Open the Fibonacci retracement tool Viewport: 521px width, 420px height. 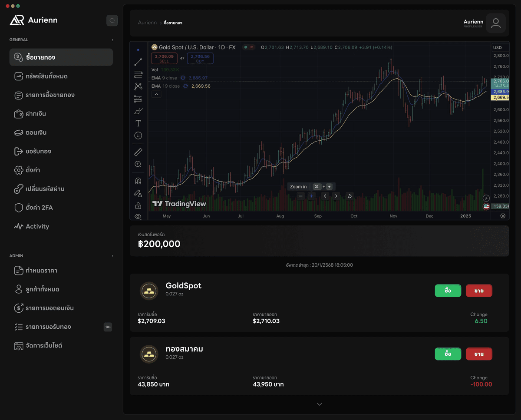click(x=138, y=74)
